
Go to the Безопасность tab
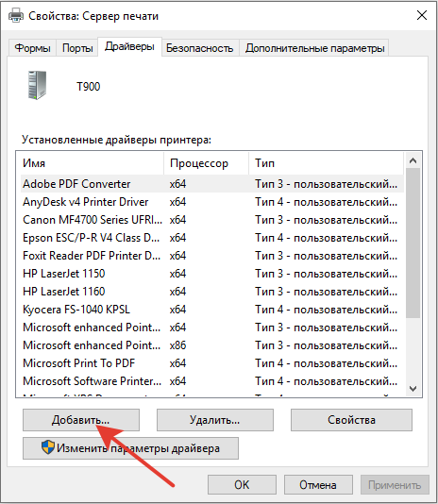[200, 48]
